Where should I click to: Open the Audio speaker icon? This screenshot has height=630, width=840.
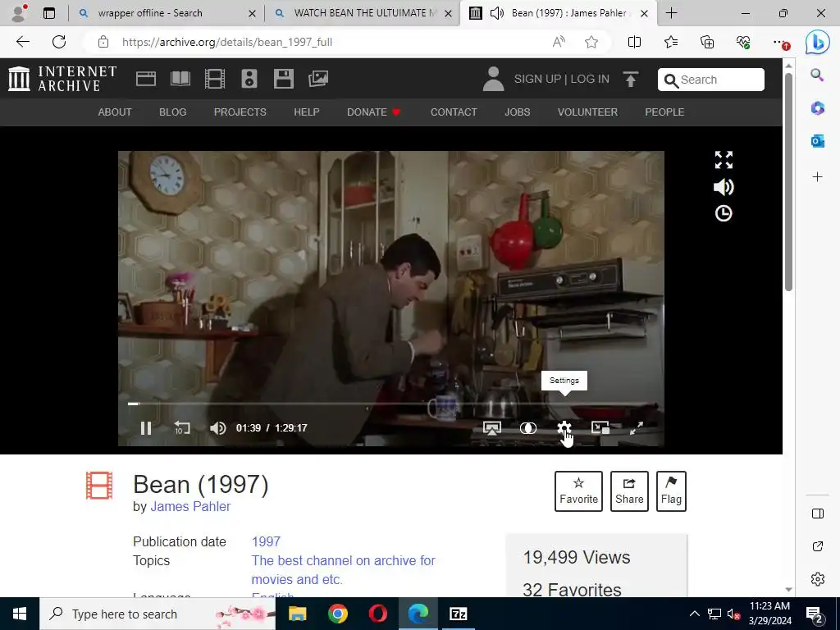[249, 79]
